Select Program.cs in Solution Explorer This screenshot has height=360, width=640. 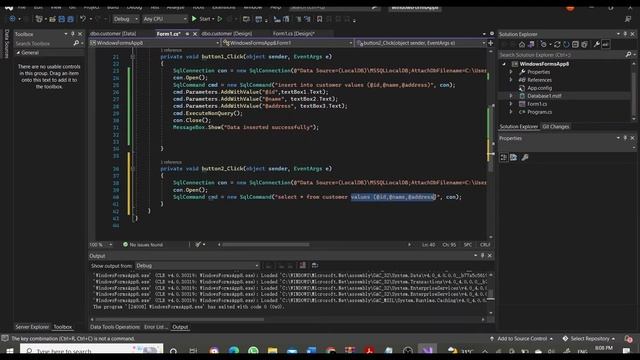pos(539,112)
